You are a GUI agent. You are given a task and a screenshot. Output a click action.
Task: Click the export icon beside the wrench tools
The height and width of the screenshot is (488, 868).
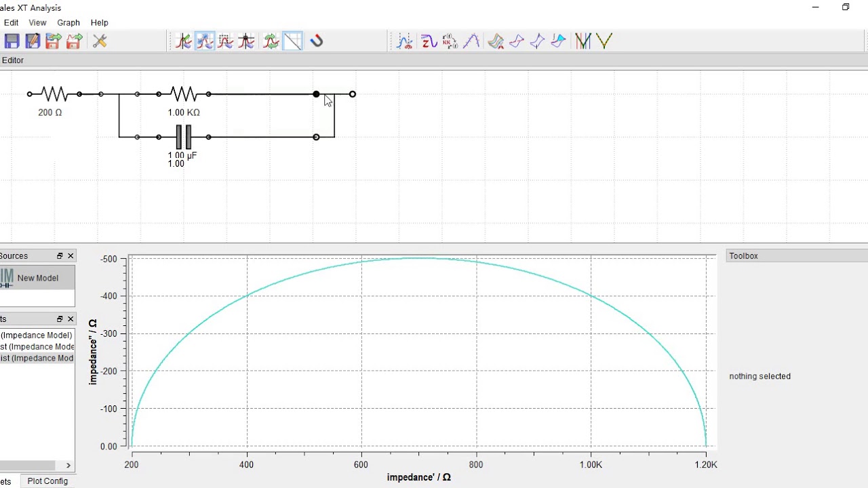pos(74,41)
